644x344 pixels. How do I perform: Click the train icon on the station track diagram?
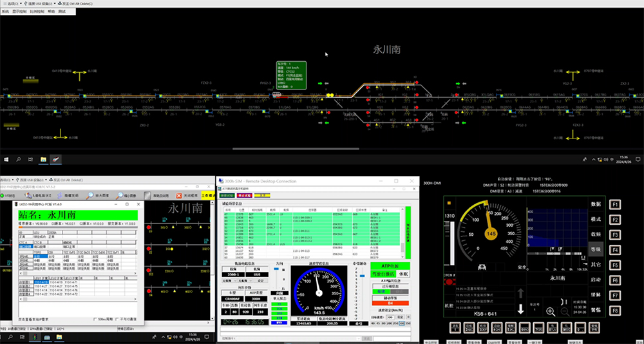(x=277, y=94)
